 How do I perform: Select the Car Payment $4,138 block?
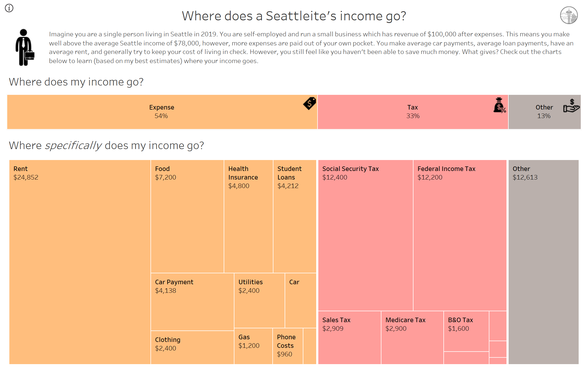pyautogui.click(x=192, y=302)
